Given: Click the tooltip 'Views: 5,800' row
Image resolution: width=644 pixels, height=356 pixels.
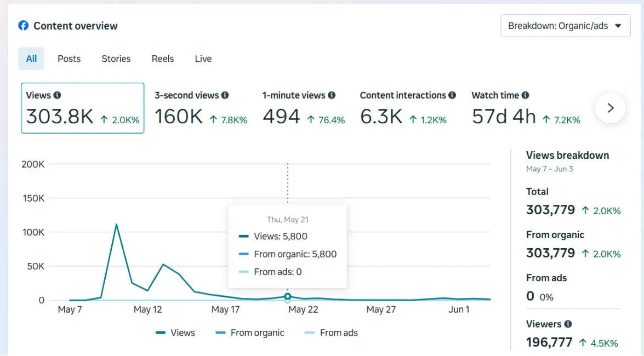Looking at the screenshot, I should tap(273, 236).
